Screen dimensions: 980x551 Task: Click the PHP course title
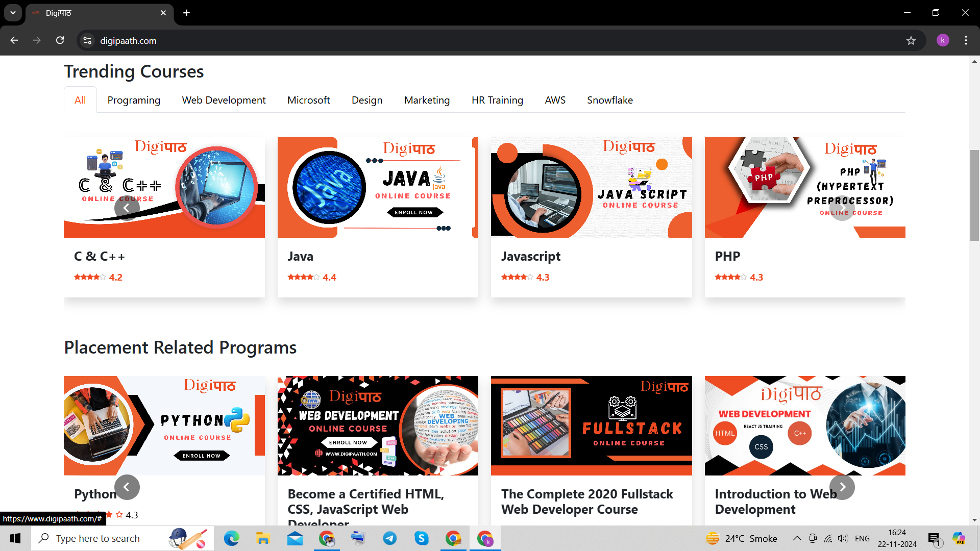click(x=727, y=256)
